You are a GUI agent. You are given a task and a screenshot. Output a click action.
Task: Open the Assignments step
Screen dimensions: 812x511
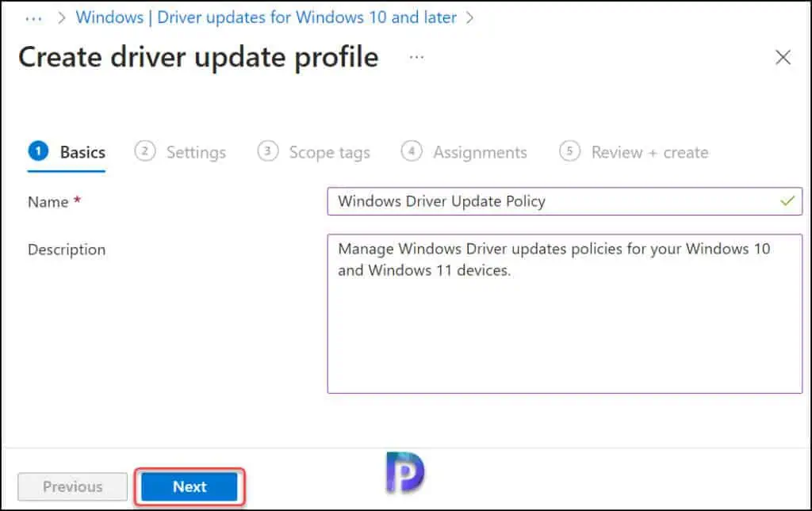pos(464,152)
